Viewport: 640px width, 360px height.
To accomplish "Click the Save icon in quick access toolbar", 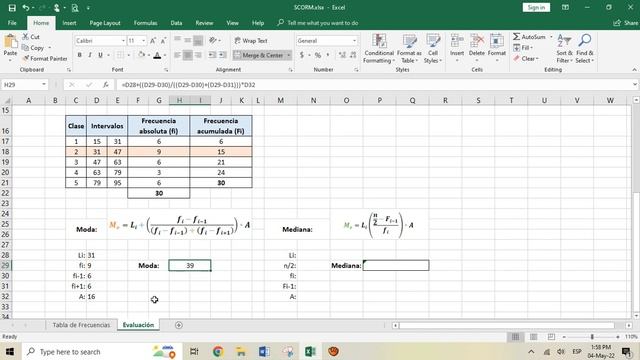I will [12, 7].
